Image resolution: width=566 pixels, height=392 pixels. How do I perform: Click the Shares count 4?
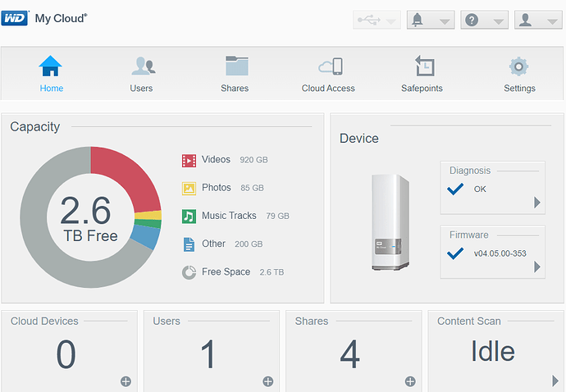[x=349, y=354]
